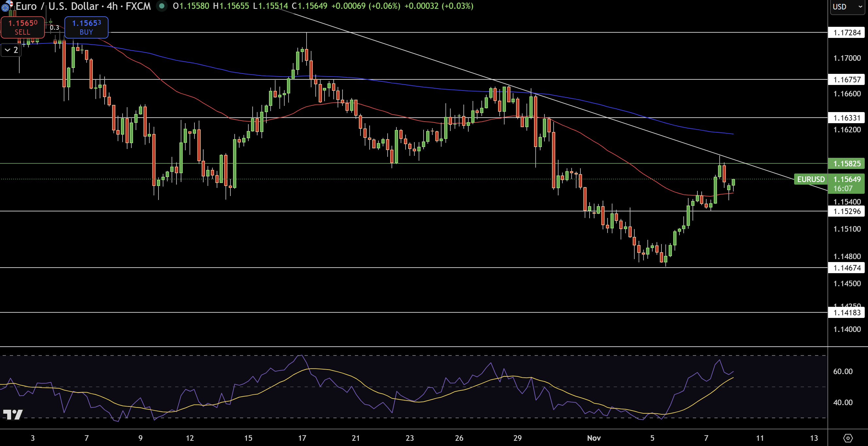Click the EURUSD current price tag

(811, 179)
